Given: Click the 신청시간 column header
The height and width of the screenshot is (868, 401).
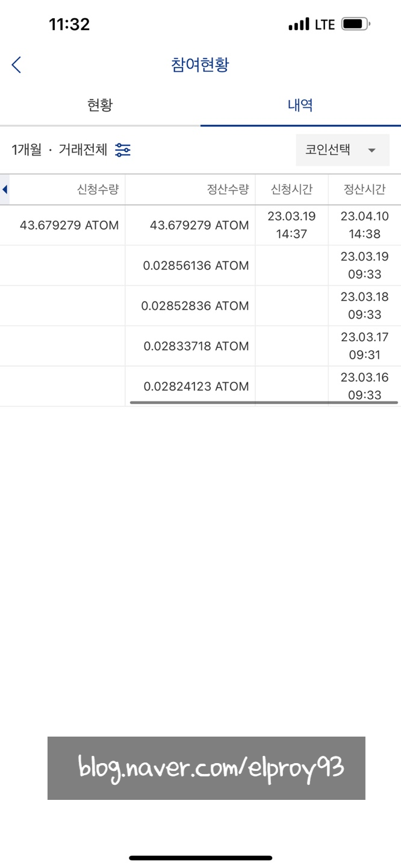Looking at the screenshot, I should click(291, 190).
